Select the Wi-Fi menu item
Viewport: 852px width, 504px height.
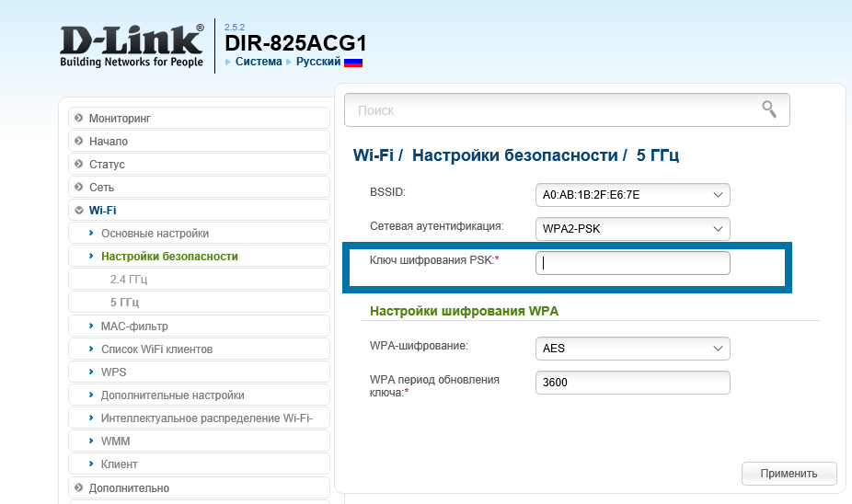point(199,211)
